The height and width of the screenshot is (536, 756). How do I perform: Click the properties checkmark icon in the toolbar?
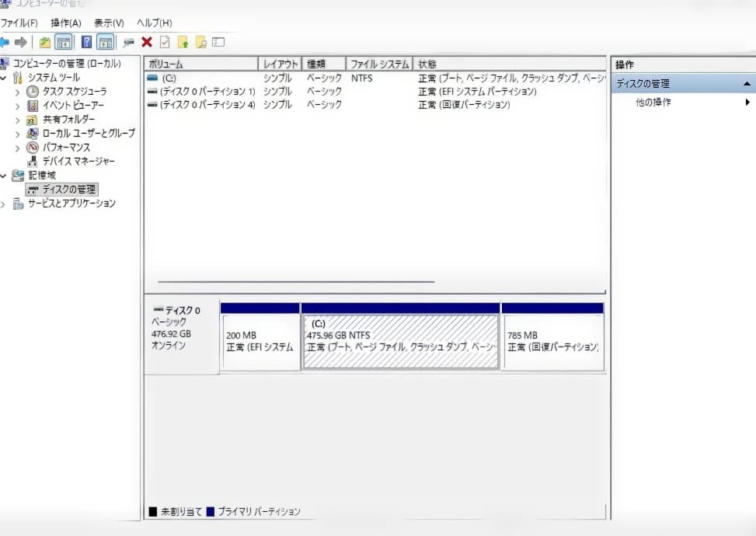pyautogui.click(x=164, y=42)
